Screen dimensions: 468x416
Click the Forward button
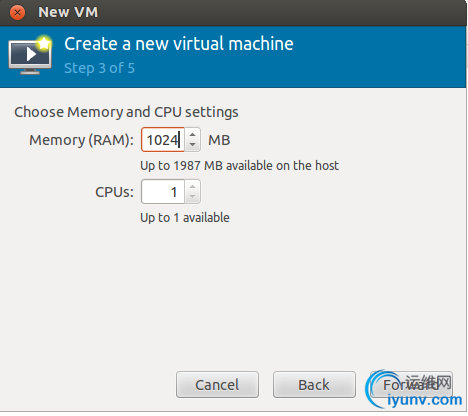click(x=411, y=385)
